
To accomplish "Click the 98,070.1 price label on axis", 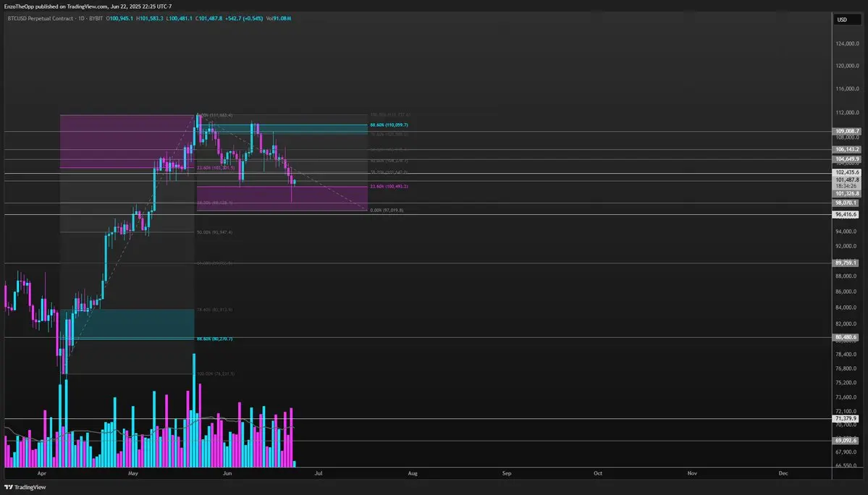I will 846,203.
